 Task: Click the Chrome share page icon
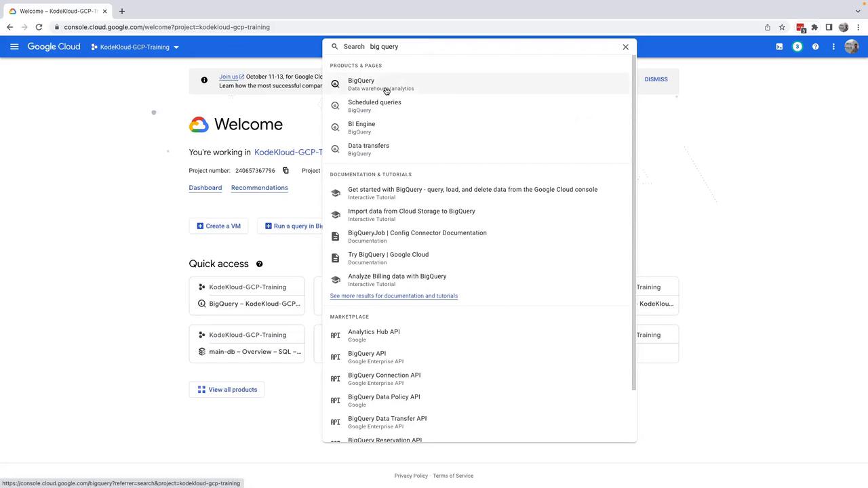tap(768, 27)
